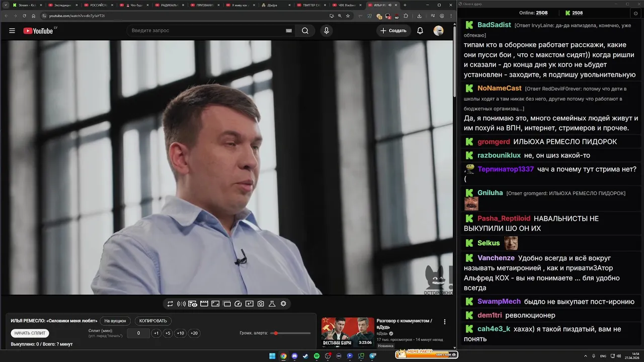644x362 pixels.
Task: Click the YouTube search magnifier button
Action: [x=305, y=31]
